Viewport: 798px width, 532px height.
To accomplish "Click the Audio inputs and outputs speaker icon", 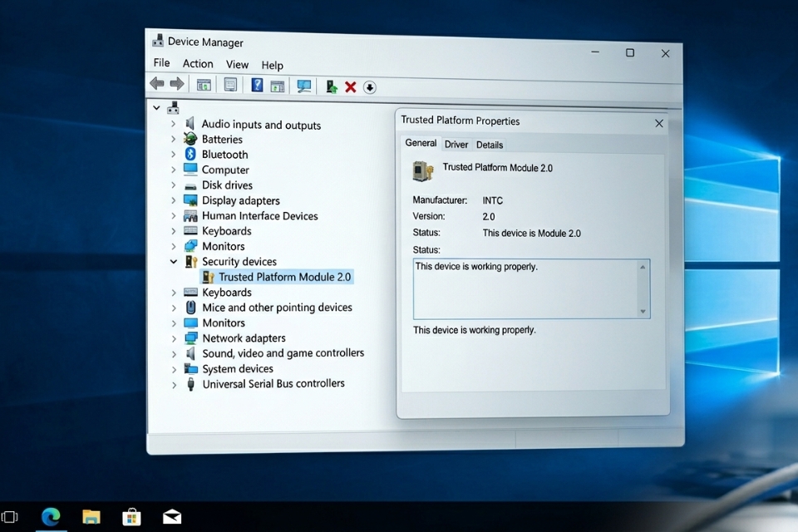I will coord(190,123).
